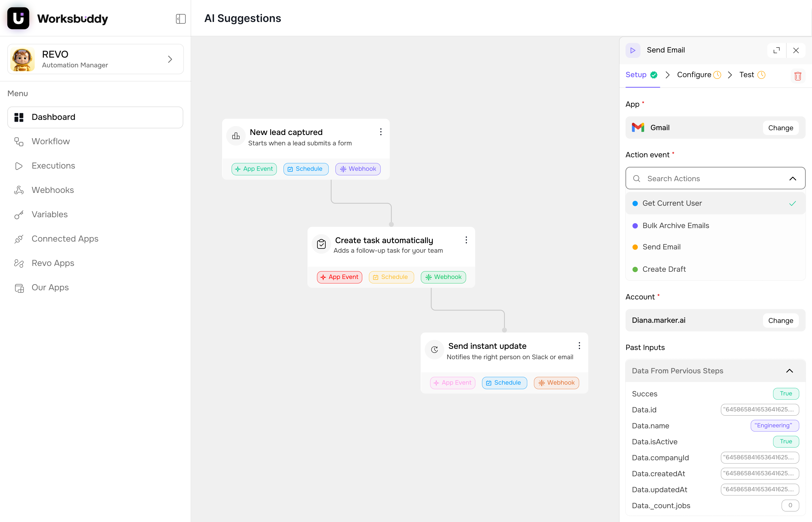This screenshot has height=522, width=812.
Task: Choose Bulk Archive Emails action
Action: point(715,226)
